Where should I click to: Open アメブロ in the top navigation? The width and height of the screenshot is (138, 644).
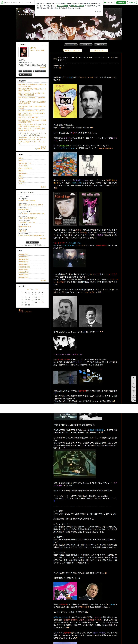pos(29,2)
